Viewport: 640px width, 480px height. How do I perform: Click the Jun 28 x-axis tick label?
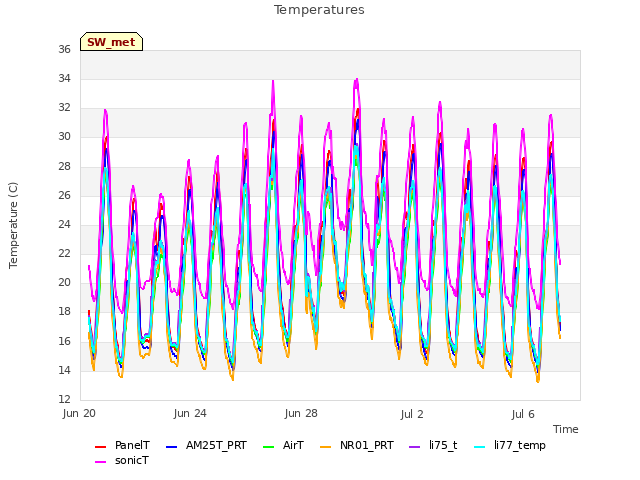point(301,413)
